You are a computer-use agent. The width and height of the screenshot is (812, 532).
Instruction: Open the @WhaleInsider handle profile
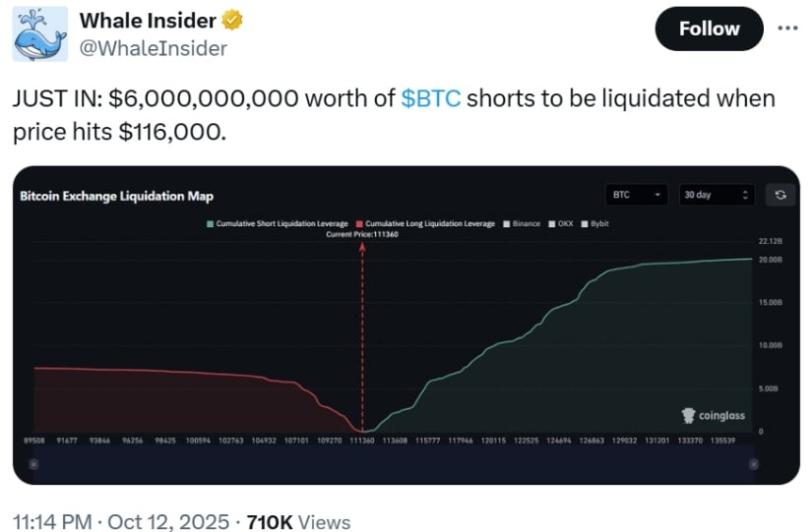click(x=153, y=47)
